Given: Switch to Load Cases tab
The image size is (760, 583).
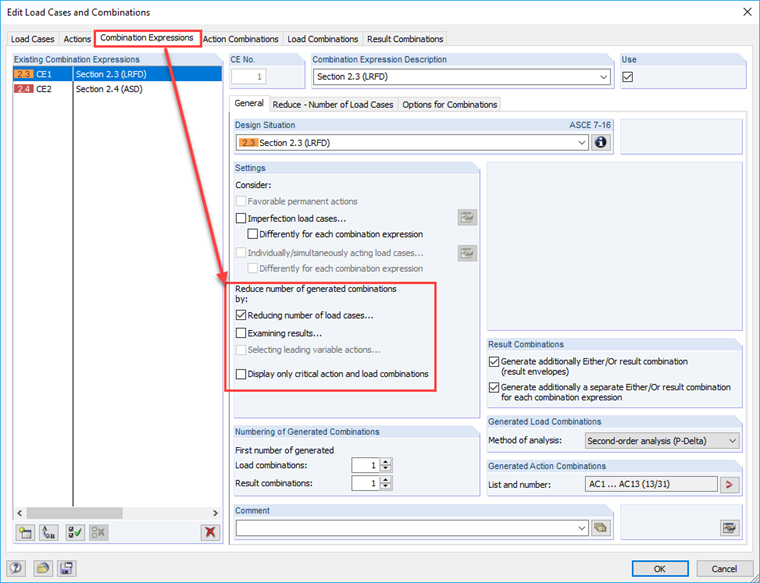Looking at the screenshot, I should click(32, 39).
